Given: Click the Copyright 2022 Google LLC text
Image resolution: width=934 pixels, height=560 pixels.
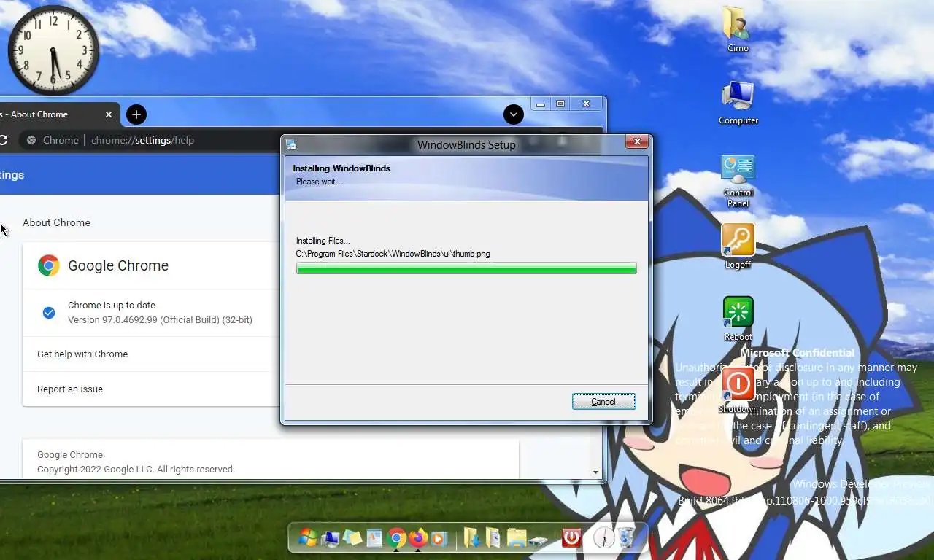Looking at the screenshot, I should [x=136, y=469].
